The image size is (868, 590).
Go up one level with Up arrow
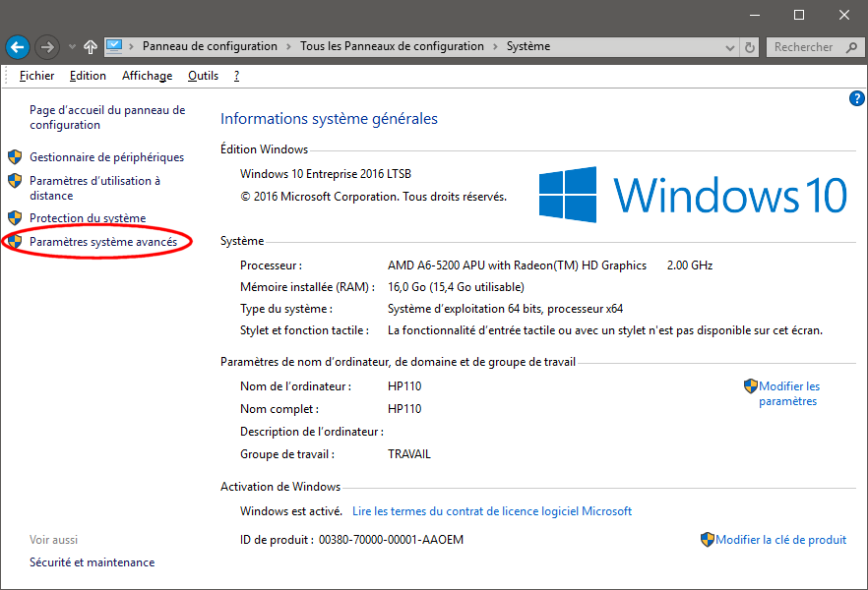click(91, 47)
